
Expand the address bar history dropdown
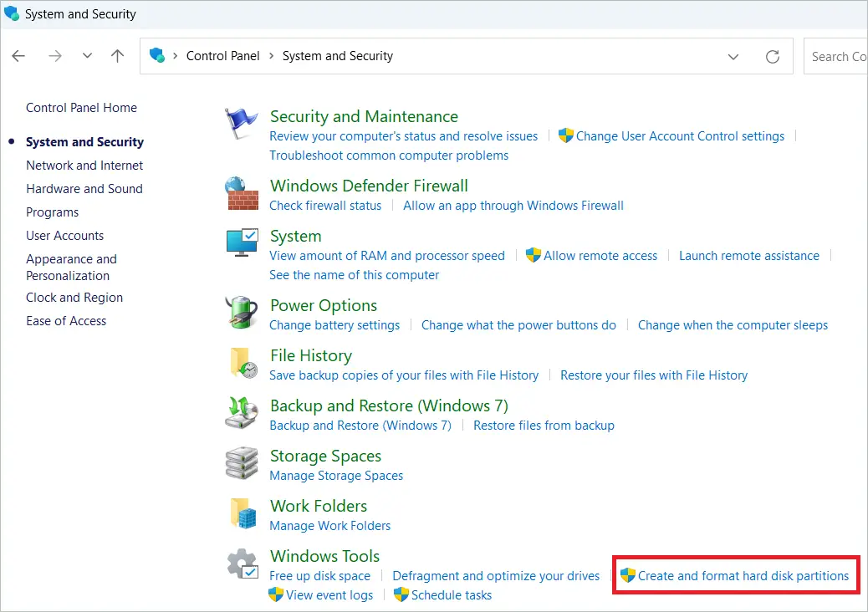click(x=733, y=57)
